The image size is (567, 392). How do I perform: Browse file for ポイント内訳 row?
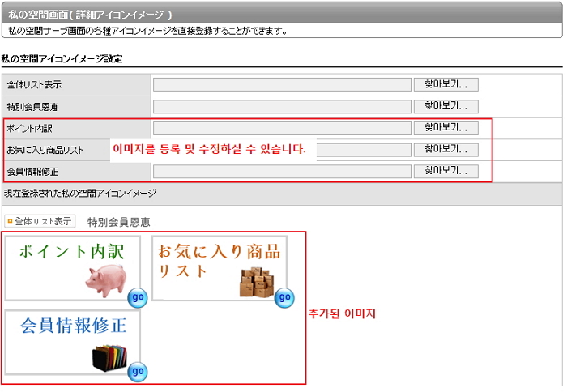click(446, 128)
